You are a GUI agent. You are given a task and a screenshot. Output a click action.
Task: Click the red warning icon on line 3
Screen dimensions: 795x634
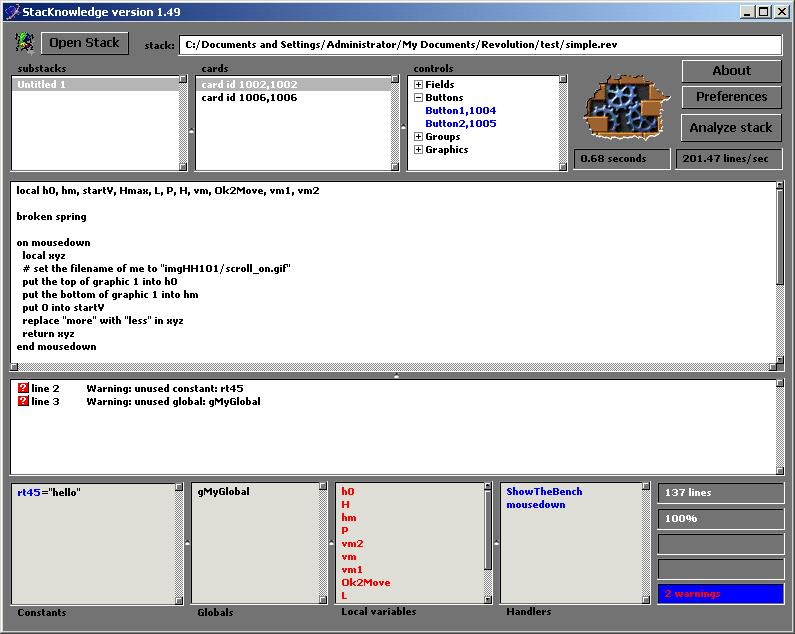(x=23, y=401)
